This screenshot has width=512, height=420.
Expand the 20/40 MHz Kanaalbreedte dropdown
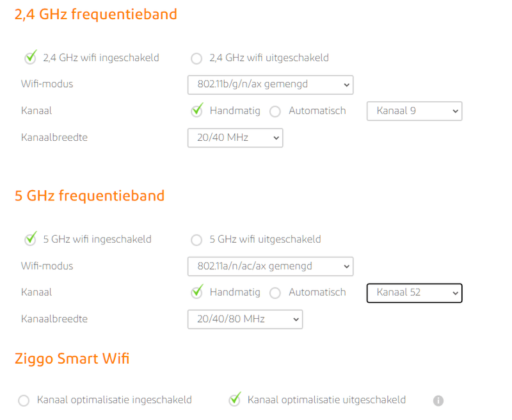coord(235,138)
